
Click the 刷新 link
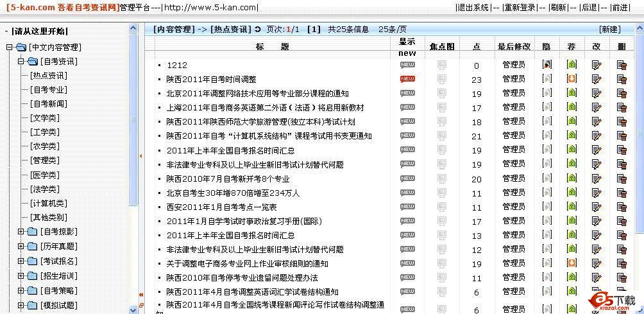pos(559,8)
